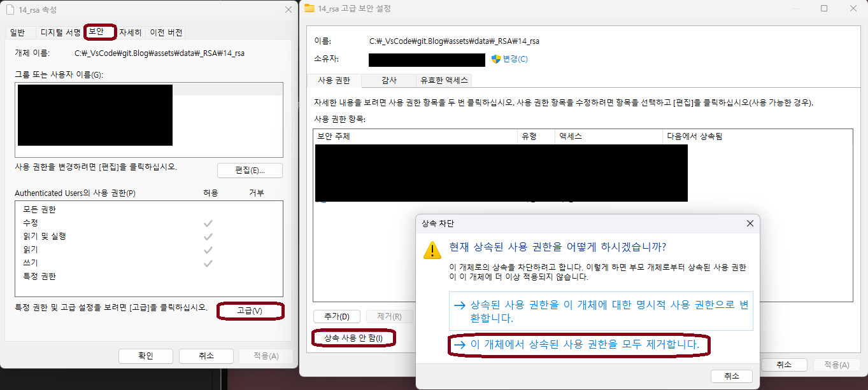Close the 상속 차단 dialog with the X
The height and width of the screenshot is (390, 868).
point(750,223)
